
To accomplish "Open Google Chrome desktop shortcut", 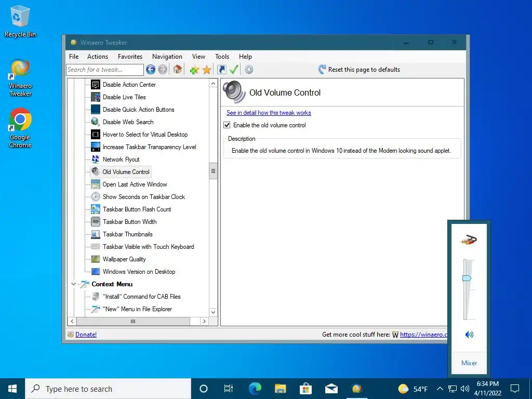I will pos(20,128).
